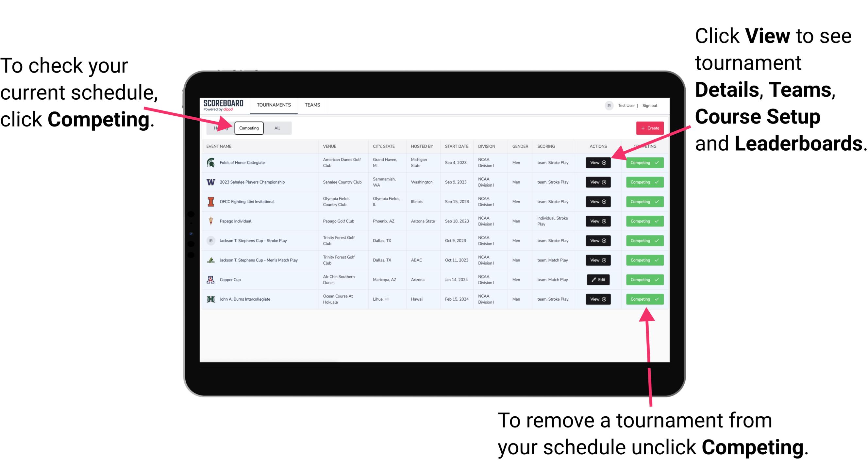The image size is (868, 467).
Task: Select the All filter tab
Action: 276,128
